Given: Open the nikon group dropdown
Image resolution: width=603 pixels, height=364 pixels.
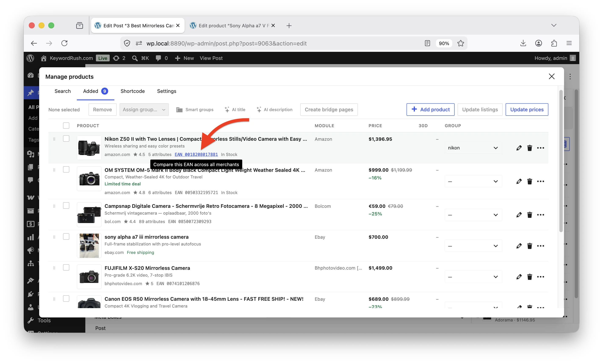Looking at the screenshot, I should coord(473,148).
